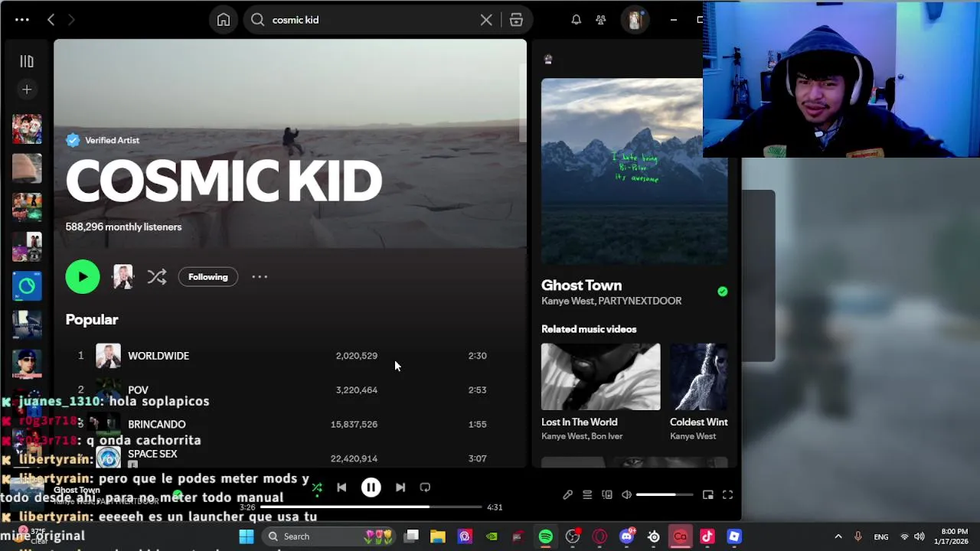The image size is (980, 551).
Task: Skip to the previous track
Action: pos(341,487)
